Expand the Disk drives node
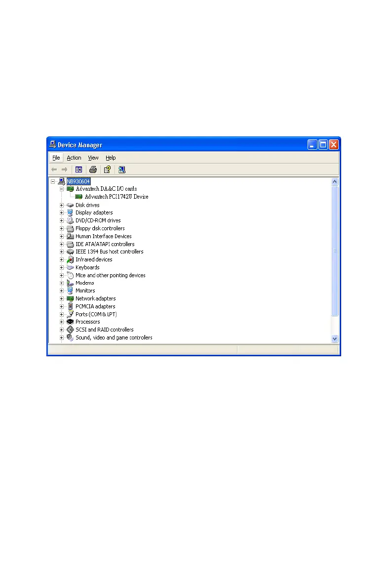 coord(62,205)
